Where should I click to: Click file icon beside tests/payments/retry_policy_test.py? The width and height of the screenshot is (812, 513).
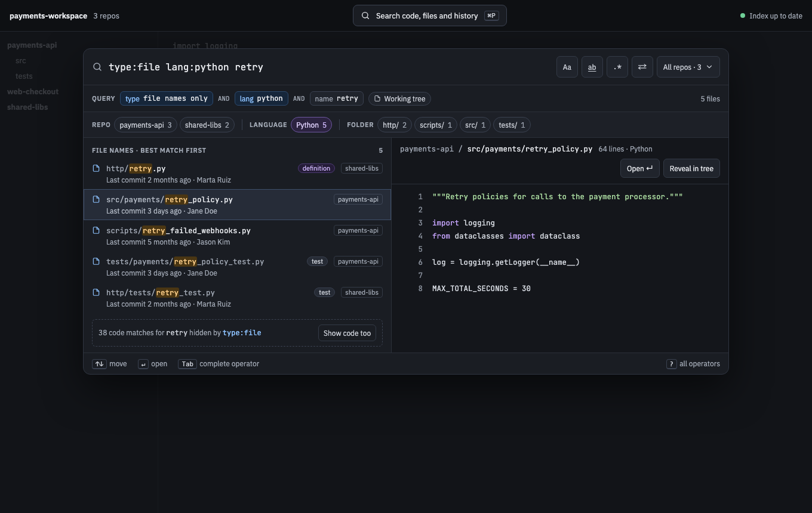[96, 261]
